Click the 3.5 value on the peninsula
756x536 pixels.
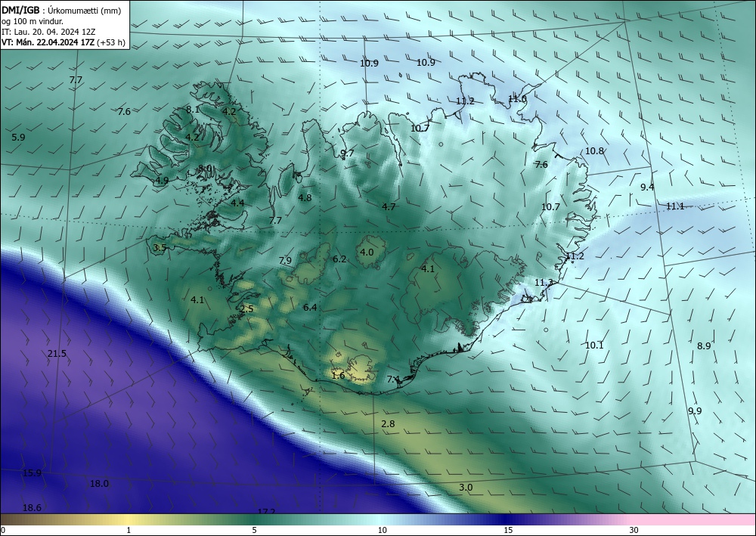tap(160, 248)
